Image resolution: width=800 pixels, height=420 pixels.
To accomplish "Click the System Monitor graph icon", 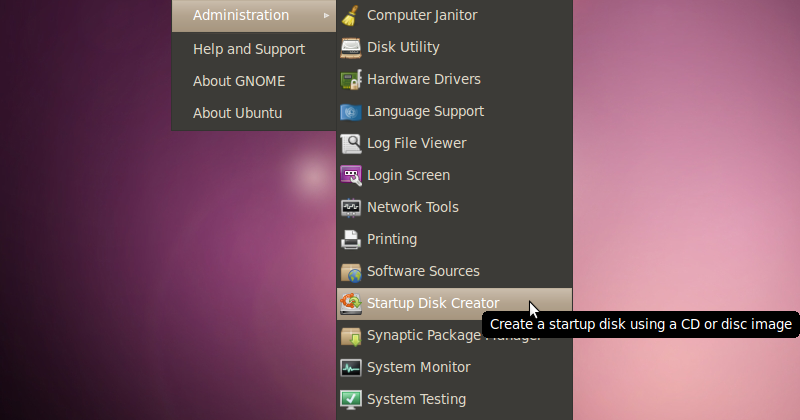I will 351,368.
